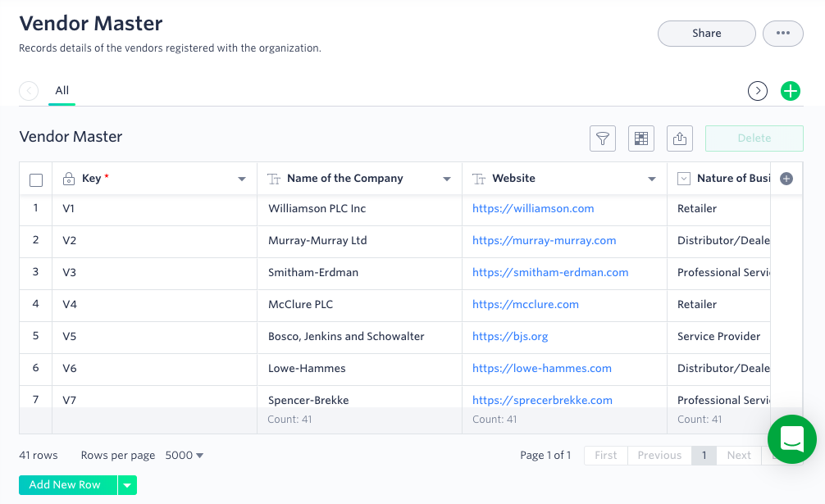Open Website column dropdown arrow
This screenshot has height=504, width=825.
click(652, 179)
